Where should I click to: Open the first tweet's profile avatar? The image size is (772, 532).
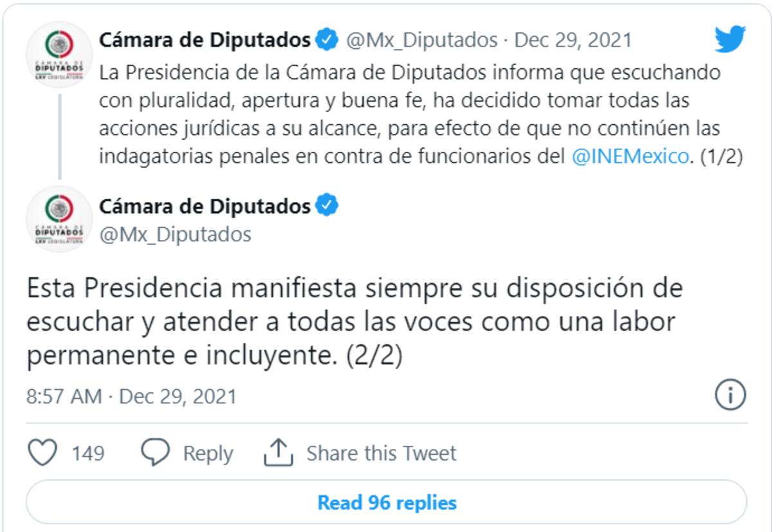tap(59, 55)
